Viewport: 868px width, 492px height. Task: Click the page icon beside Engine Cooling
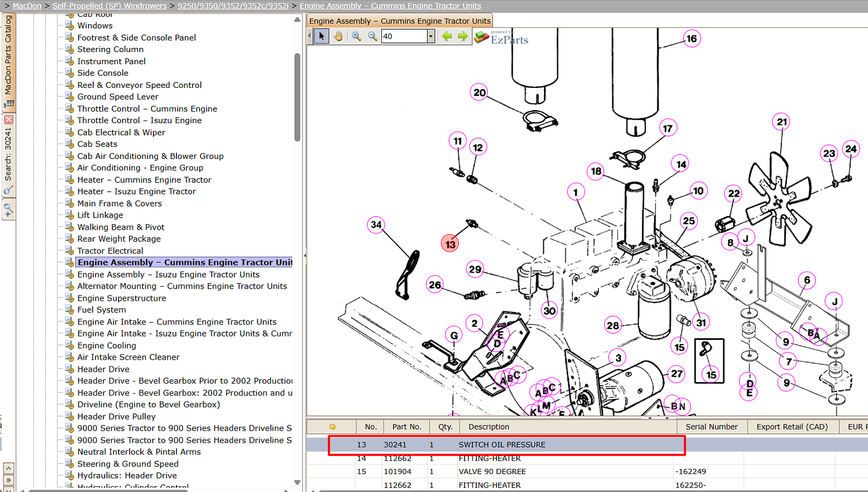(x=69, y=346)
